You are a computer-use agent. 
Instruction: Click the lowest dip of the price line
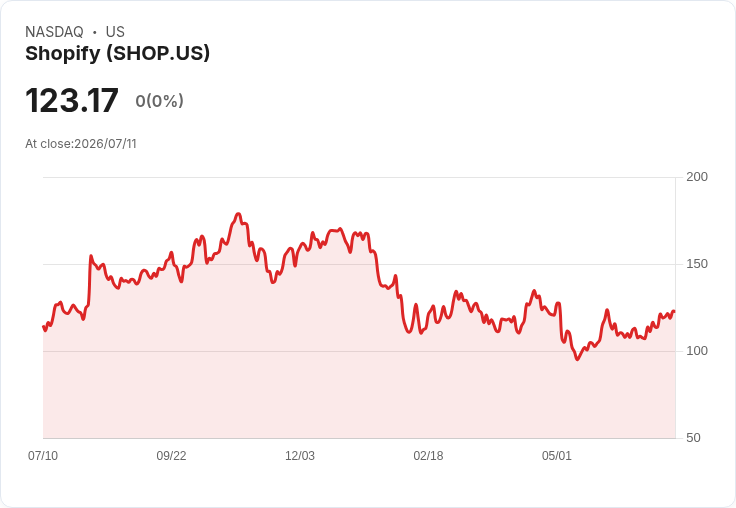[577, 359]
